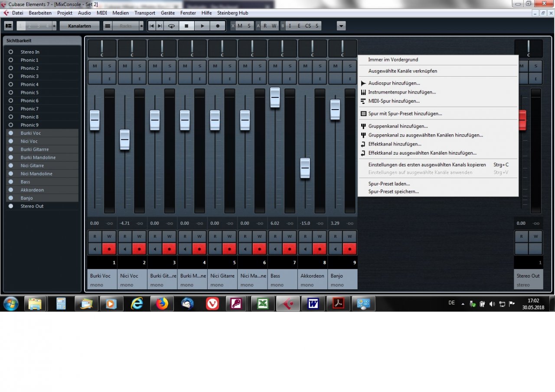Open channel settings (E) for Bass
Viewport: 555px width, 392px height.
(290, 78)
